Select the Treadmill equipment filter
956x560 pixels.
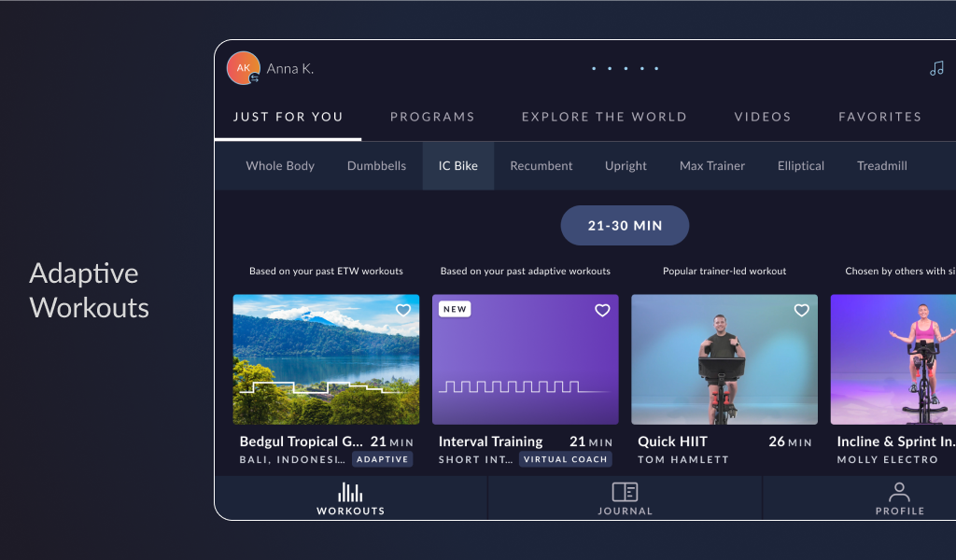click(881, 166)
